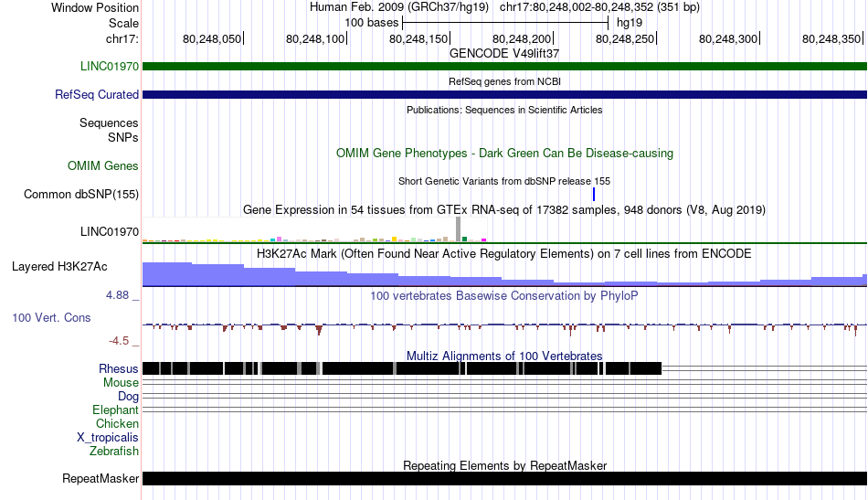Click the 100 Vert. Cons track label
868x500 pixels.
tap(51, 318)
